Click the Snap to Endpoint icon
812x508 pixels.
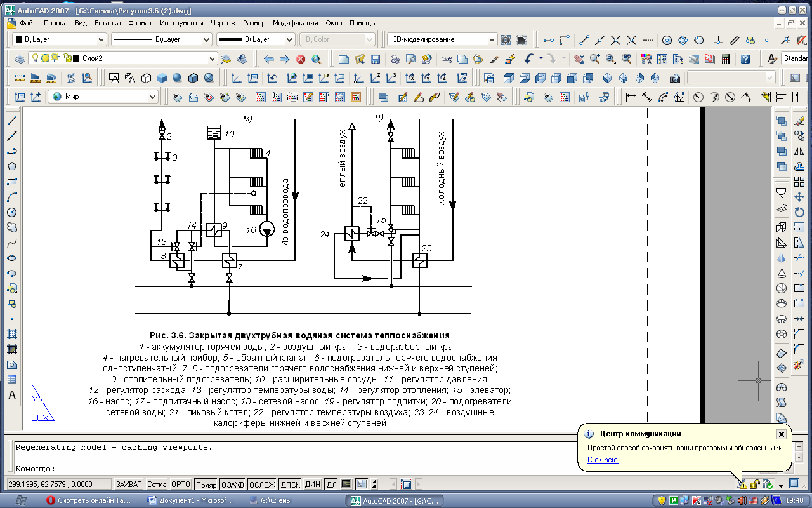click(x=584, y=39)
